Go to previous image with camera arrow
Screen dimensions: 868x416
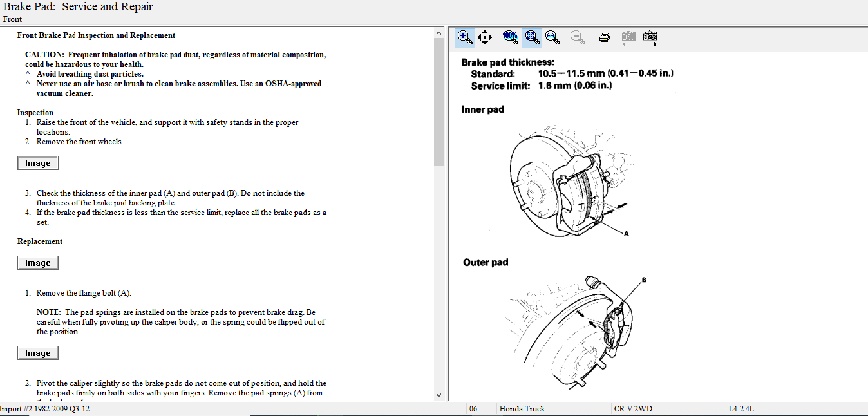[x=628, y=37]
